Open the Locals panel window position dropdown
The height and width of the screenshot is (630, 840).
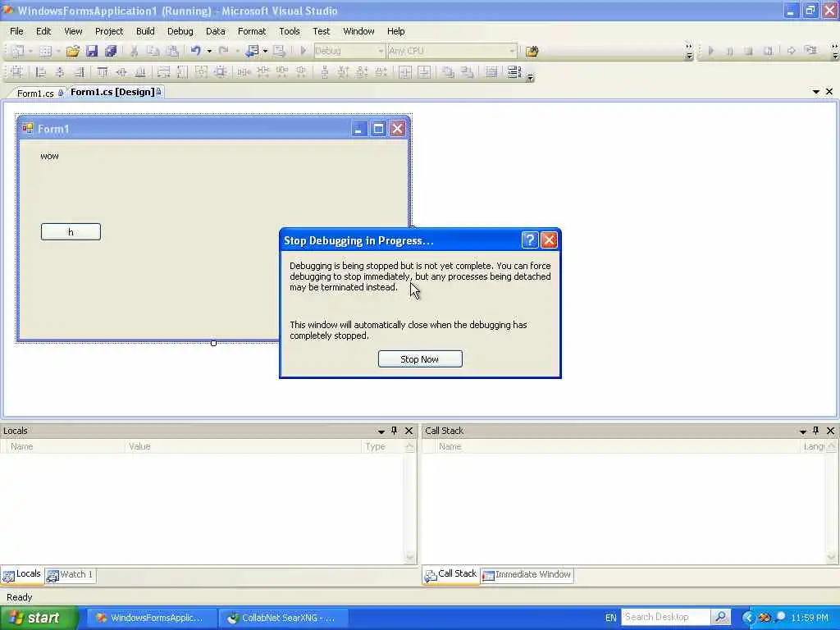pyautogui.click(x=381, y=431)
